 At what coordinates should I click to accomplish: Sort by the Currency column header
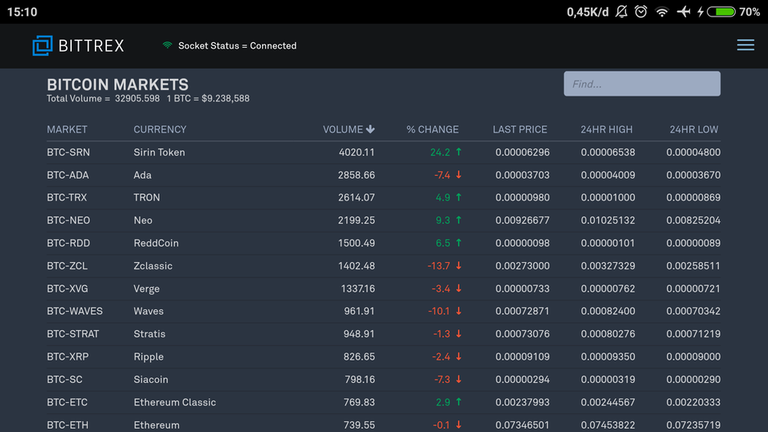(160, 129)
